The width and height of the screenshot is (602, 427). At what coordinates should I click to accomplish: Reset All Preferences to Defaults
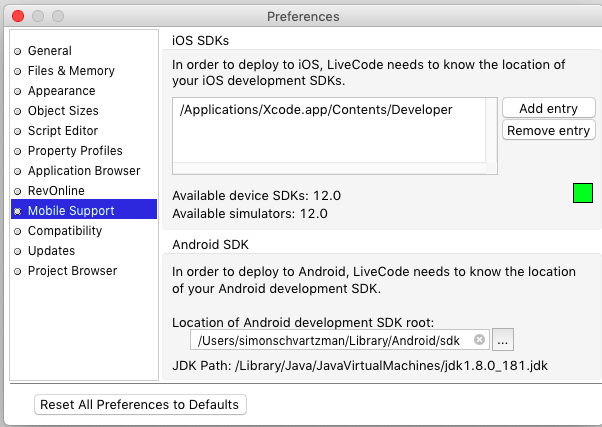pos(140,404)
